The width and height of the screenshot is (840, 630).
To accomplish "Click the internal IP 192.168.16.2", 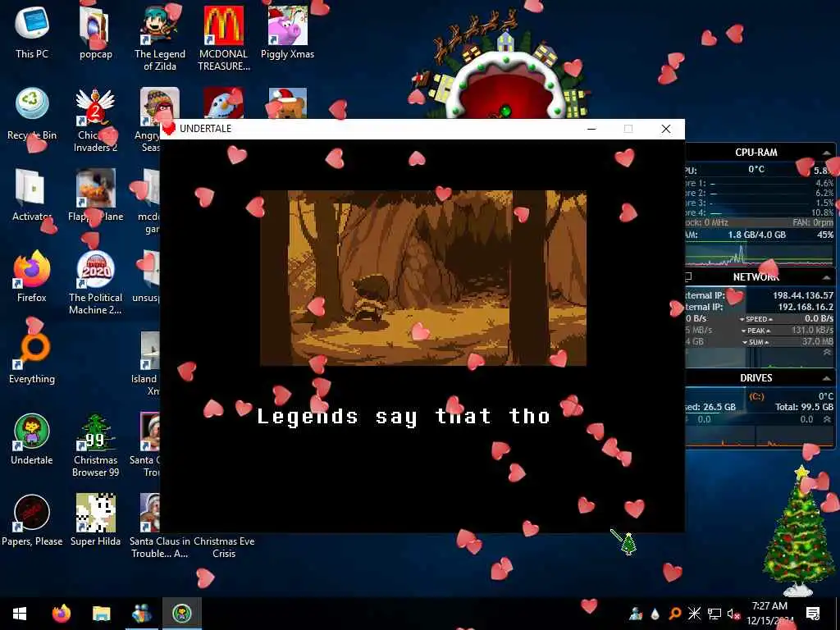I will (806, 307).
